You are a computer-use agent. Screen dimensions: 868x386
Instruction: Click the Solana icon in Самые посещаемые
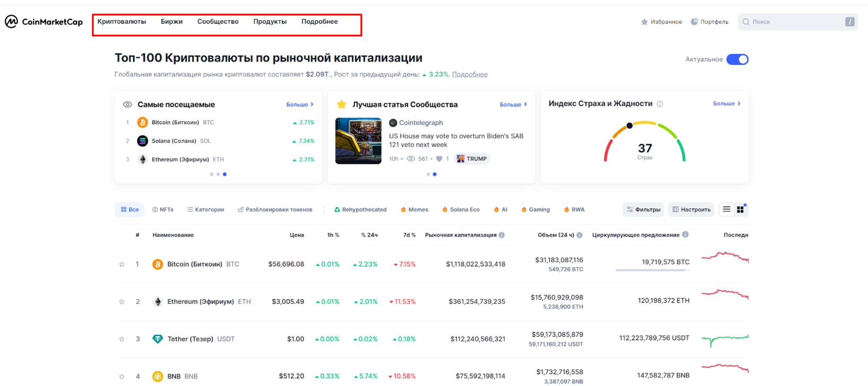(142, 141)
